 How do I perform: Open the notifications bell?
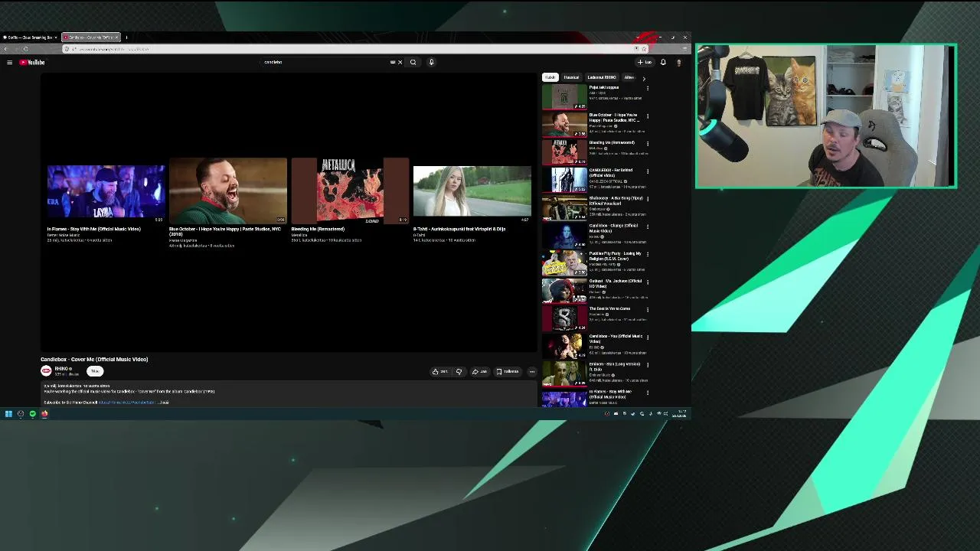663,62
